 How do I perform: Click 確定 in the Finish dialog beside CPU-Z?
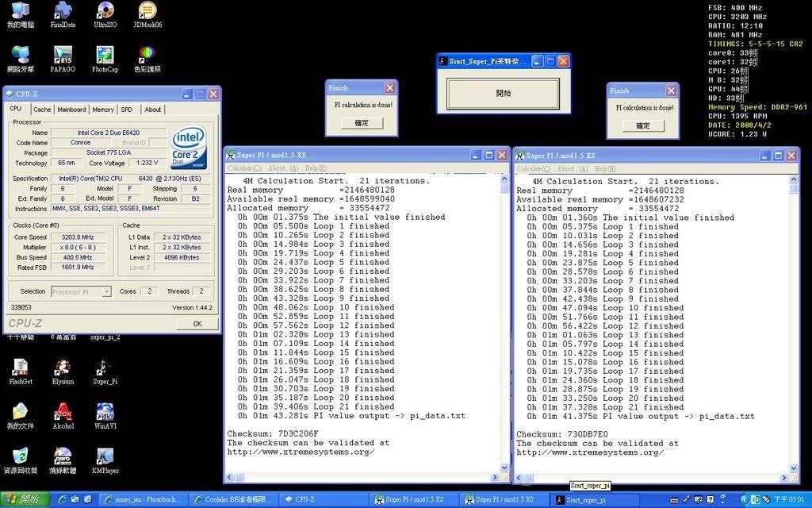362,123
